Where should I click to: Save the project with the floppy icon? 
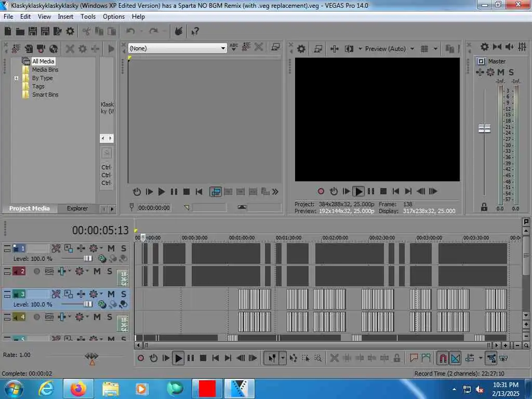[x=33, y=31]
